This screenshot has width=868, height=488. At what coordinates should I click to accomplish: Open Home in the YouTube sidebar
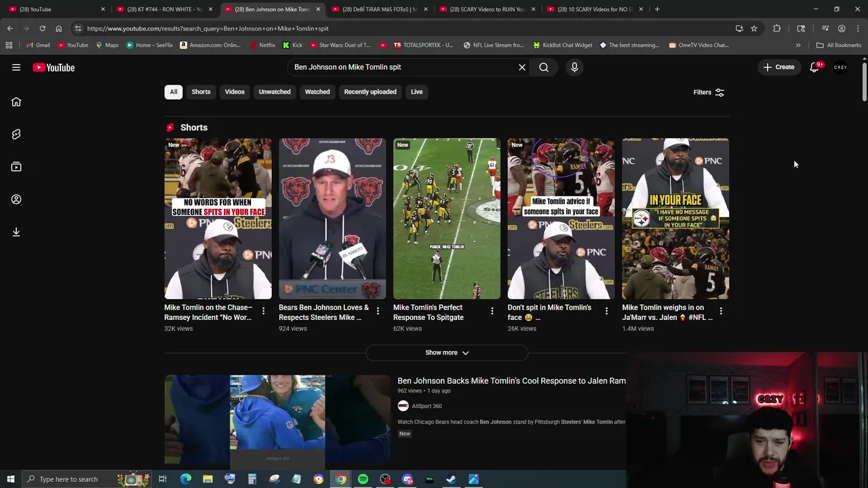click(x=16, y=102)
